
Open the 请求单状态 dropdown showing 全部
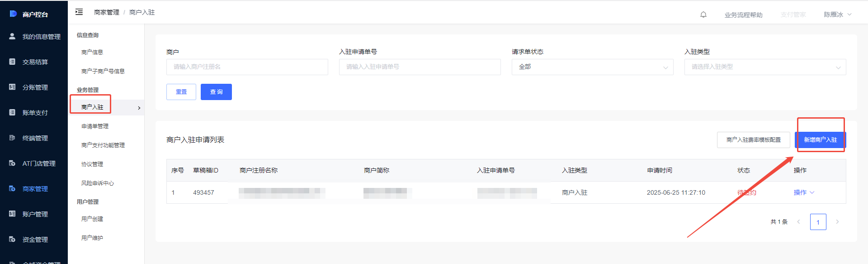(592, 67)
